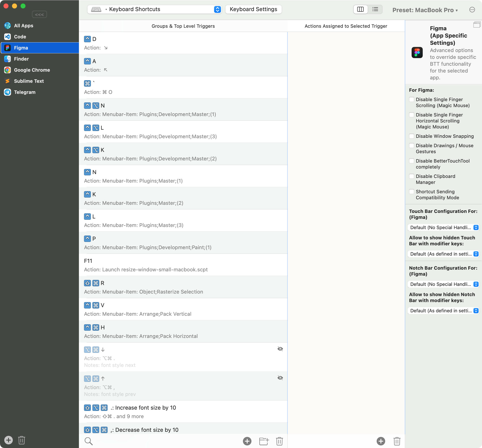Viewport: 482px width, 448px height.
Task: Select trigger for Plugins;Development;Master;(1)
Action: (x=183, y=110)
